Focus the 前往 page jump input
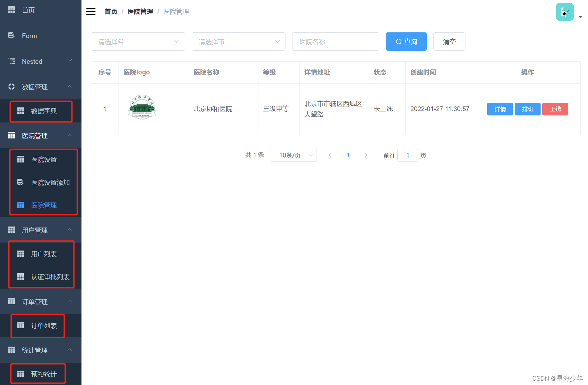This screenshot has width=588, height=385. coord(408,155)
